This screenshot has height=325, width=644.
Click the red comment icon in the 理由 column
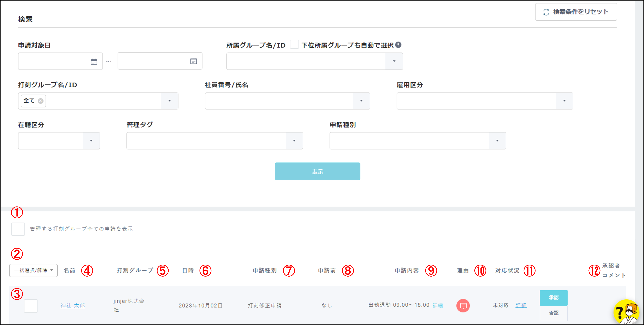(463, 305)
